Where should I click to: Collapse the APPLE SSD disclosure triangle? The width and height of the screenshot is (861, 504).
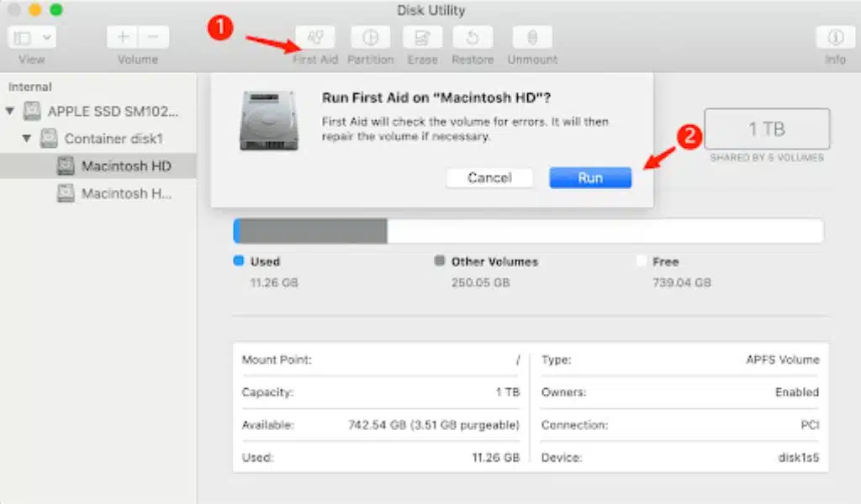10,111
